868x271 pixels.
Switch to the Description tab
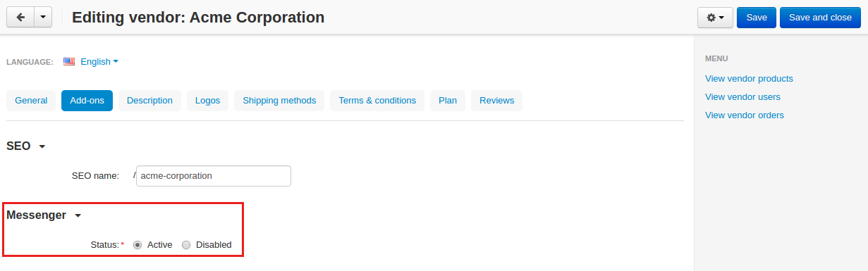[149, 101]
